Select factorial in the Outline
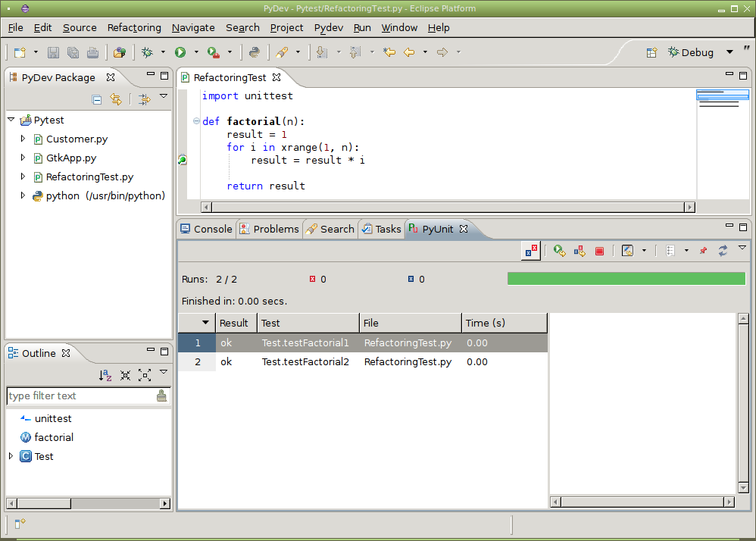Viewport: 756px width, 541px height. tap(54, 437)
